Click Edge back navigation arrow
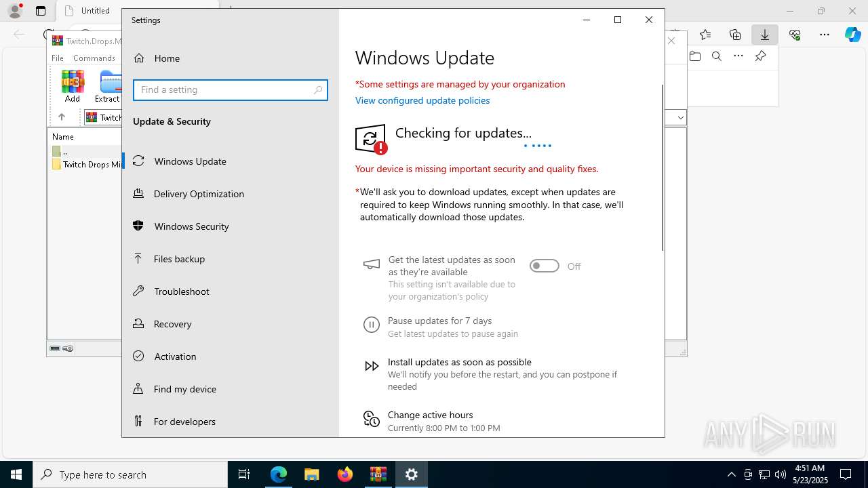The image size is (868, 488). [x=19, y=35]
